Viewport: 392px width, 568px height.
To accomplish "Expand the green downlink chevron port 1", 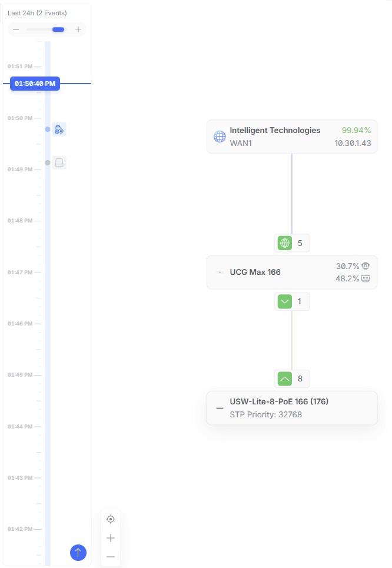I will 285,302.
